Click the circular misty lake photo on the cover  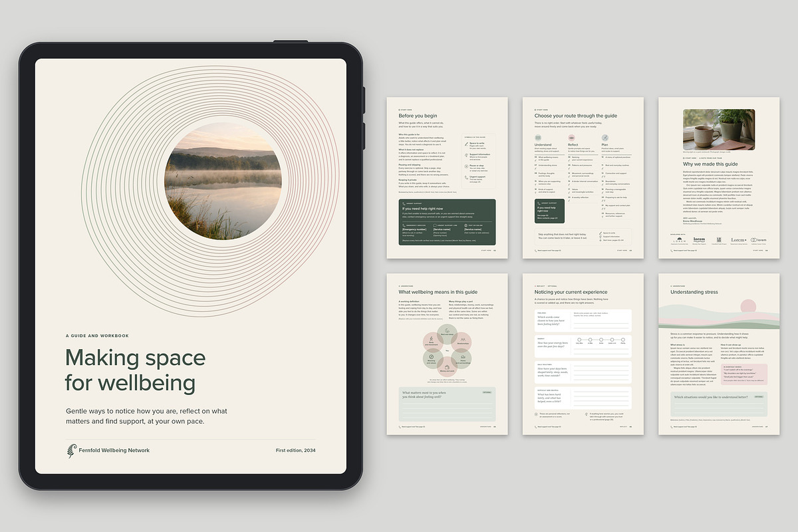[x=223, y=180]
